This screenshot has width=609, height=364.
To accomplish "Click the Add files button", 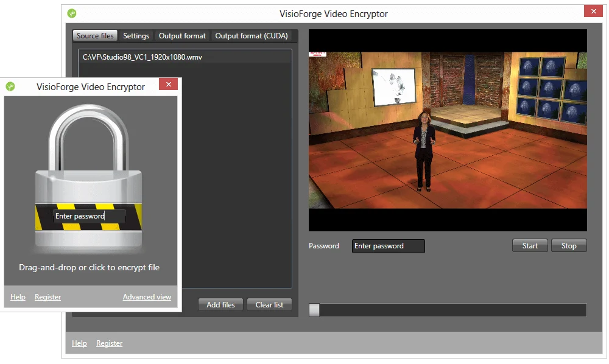I will 220,304.
